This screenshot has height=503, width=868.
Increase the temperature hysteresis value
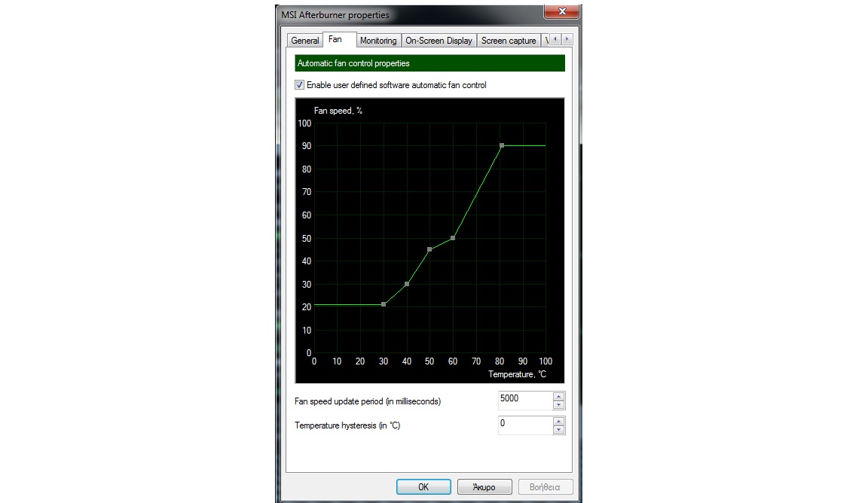tap(558, 421)
